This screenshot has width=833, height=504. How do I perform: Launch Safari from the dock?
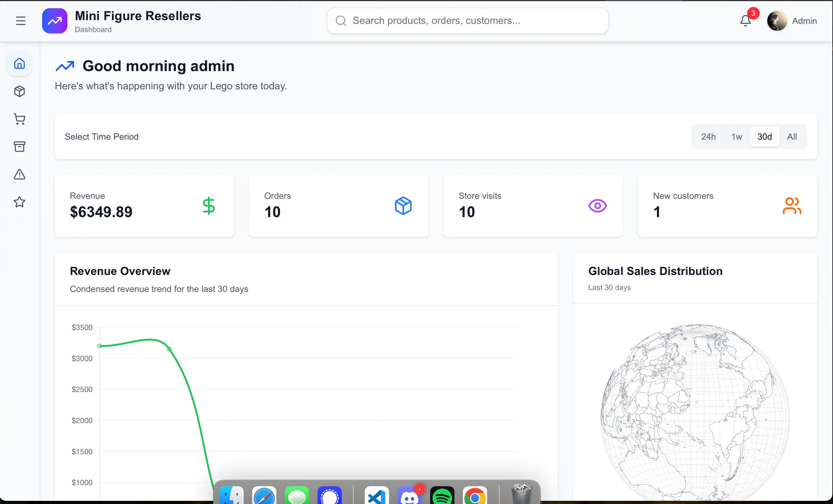[264, 495]
